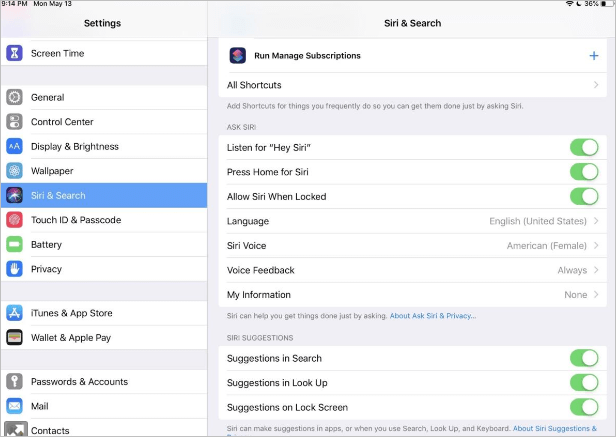Tap the None value for My Information
The height and width of the screenshot is (437, 616).
coord(576,294)
